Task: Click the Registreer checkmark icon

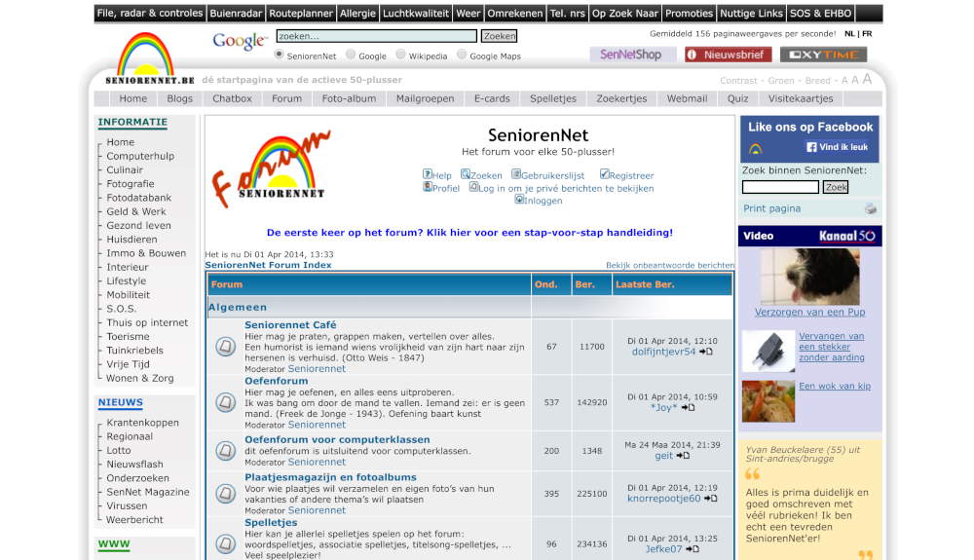Action: coord(604,174)
